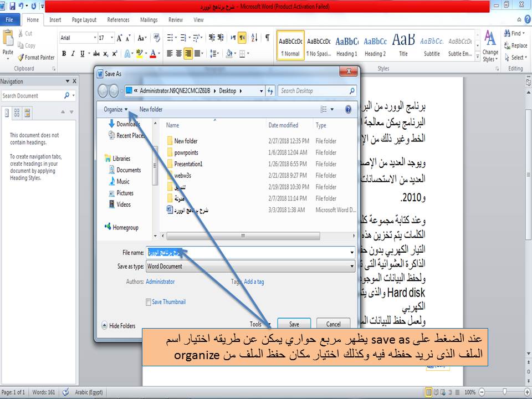Open Change Styles dropdown

tap(490, 46)
